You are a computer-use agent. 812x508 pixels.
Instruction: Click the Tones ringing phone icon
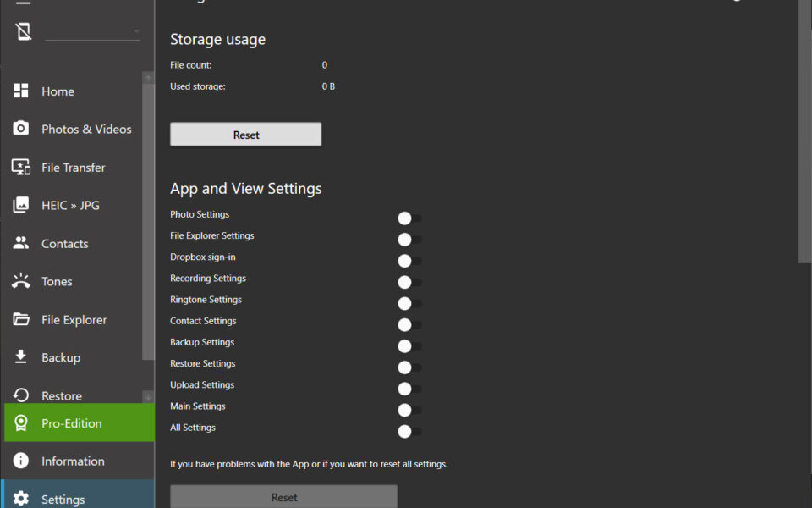(20, 281)
